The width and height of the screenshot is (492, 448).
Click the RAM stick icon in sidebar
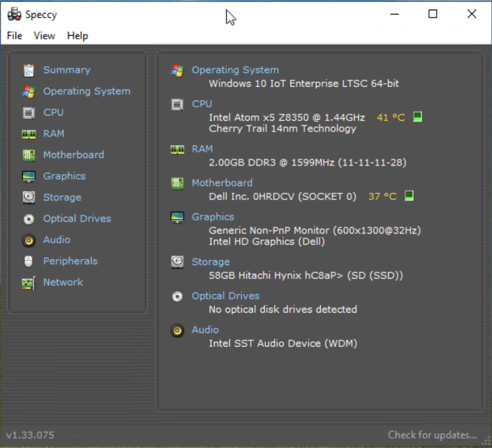click(29, 134)
